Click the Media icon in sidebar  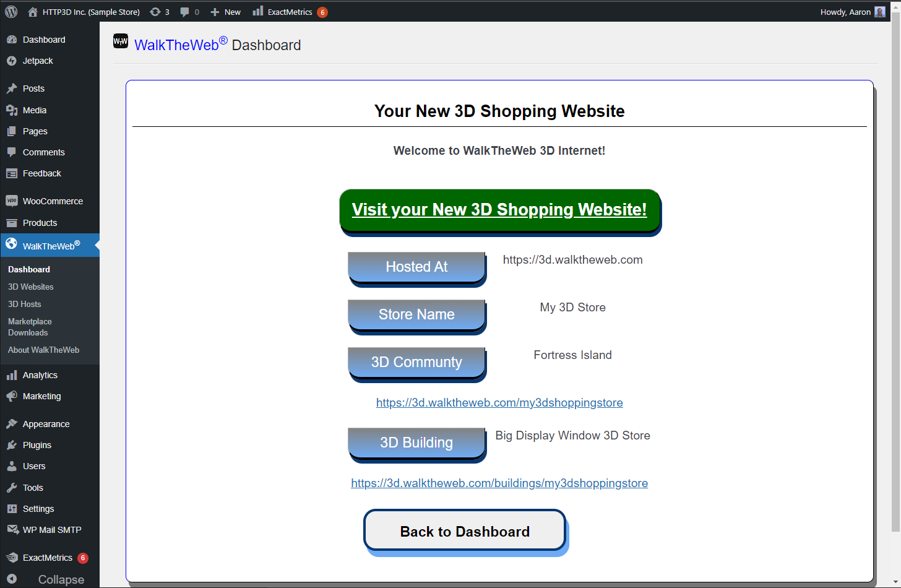[x=12, y=110]
